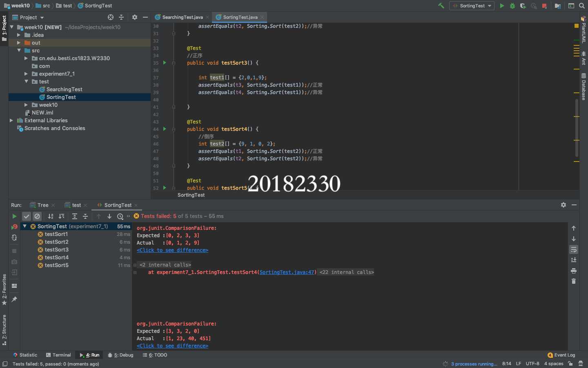Open the SortingTest run configuration dropdown
588x368 pixels.
pos(472,6)
